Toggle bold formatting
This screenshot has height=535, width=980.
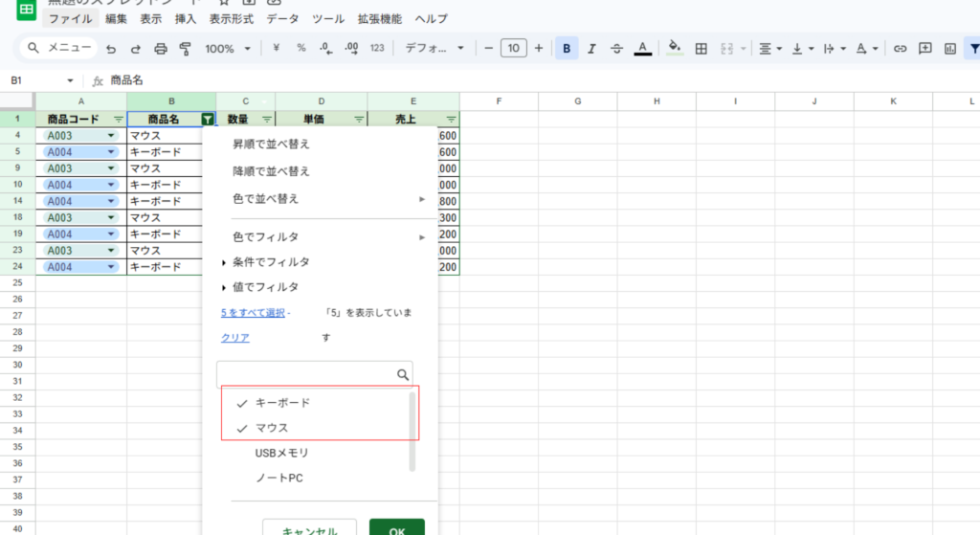[567, 49]
